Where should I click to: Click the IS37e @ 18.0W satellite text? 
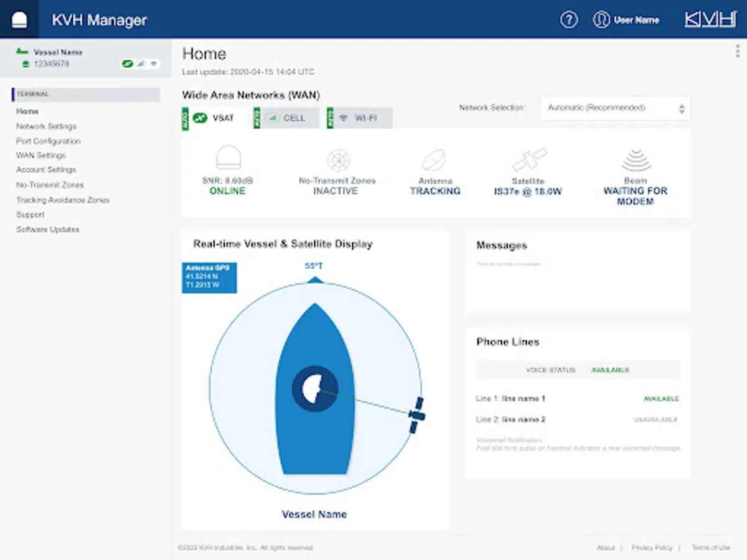(x=528, y=192)
